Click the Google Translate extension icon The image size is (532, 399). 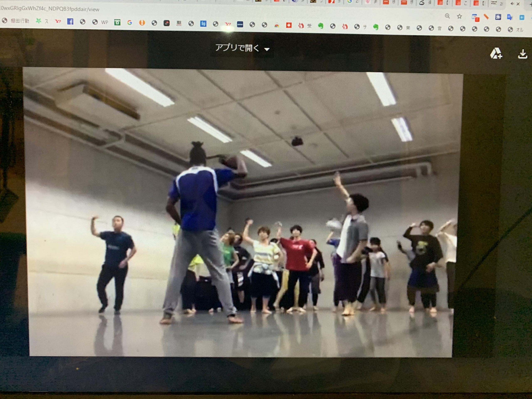pyautogui.click(x=510, y=17)
